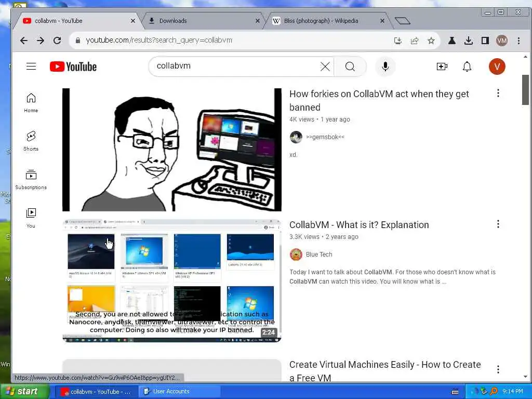Open the Chrome downloads toolbar icon

tap(469, 41)
